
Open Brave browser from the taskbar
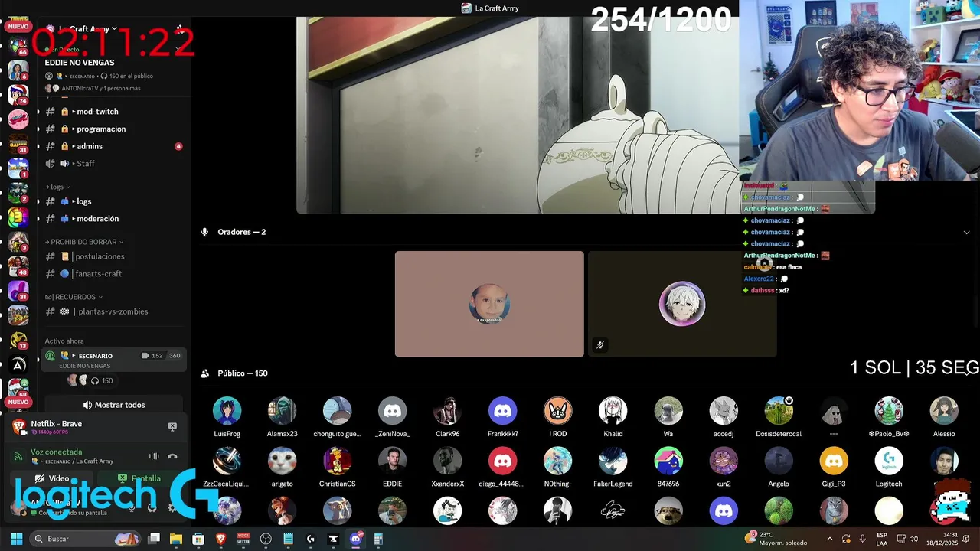[220, 539]
